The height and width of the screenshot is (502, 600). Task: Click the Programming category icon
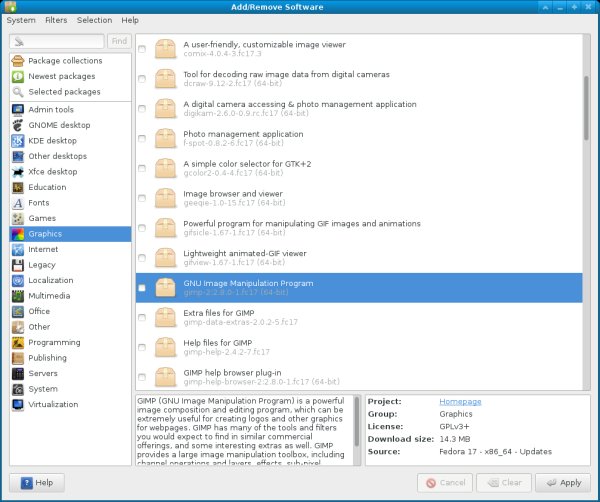18,342
